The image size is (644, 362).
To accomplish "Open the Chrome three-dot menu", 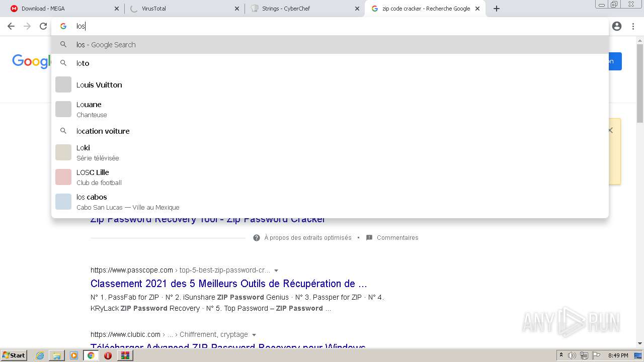I will [x=633, y=26].
